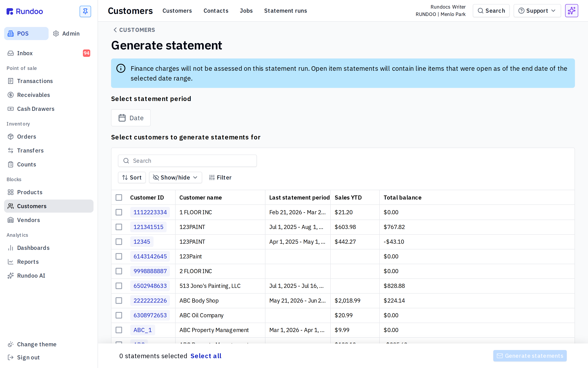Click the Cash Drawers icon
This screenshot has width=588, height=368.
click(x=11, y=109)
